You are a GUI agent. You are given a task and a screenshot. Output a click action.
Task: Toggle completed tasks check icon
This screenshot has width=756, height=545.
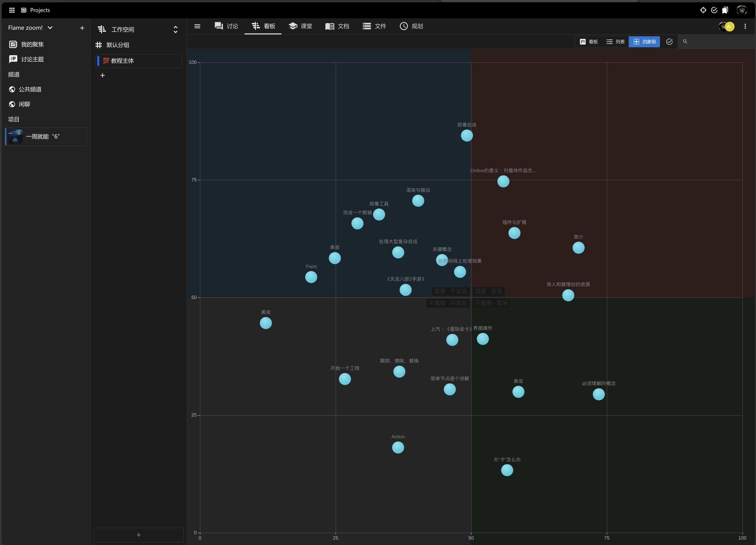pyautogui.click(x=669, y=42)
